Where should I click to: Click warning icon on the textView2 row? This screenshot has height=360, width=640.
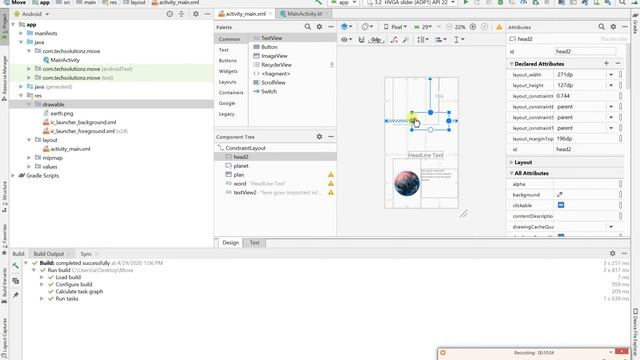[331, 192]
